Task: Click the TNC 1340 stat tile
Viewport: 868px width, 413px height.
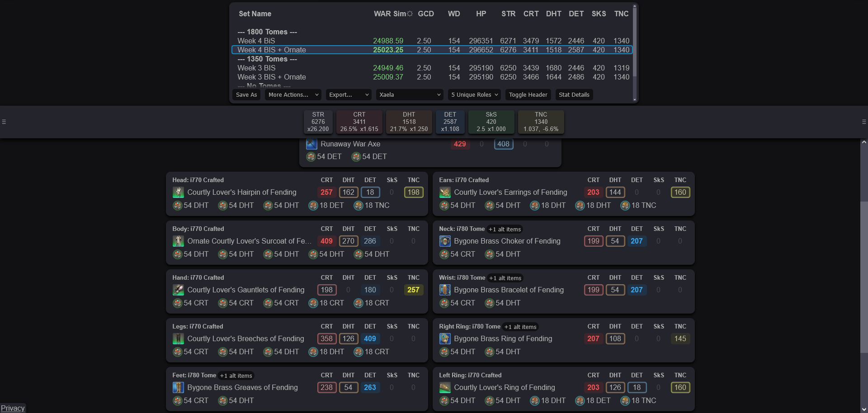Action: tap(541, 122)
